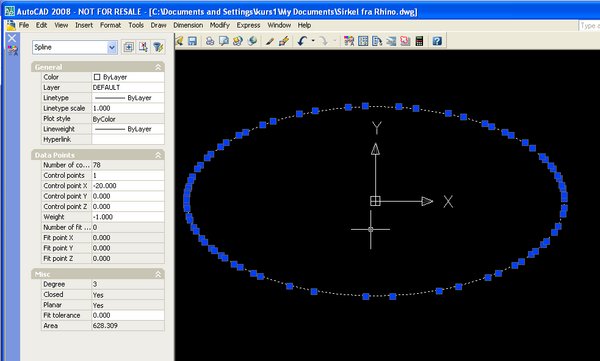Click the Weight value -1.000
Image resolution: width=600 pixels, height=361 pixels.
tap(128, 217)
